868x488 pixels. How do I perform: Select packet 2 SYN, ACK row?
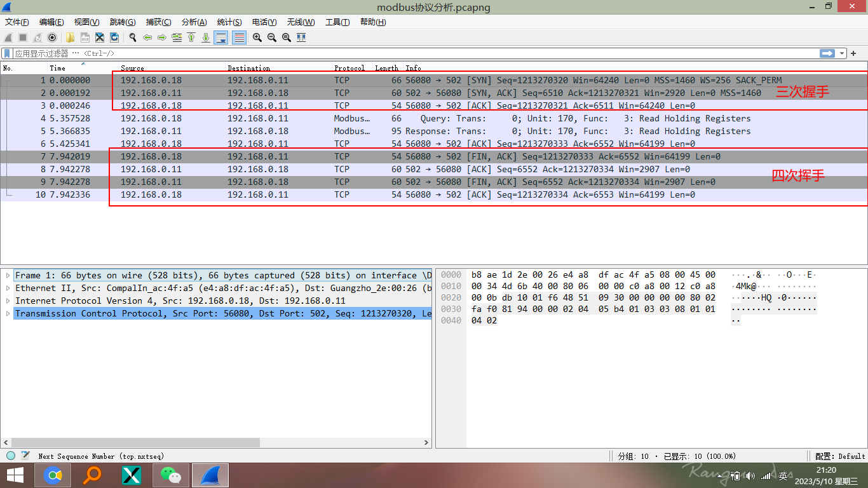pos(434,93)
